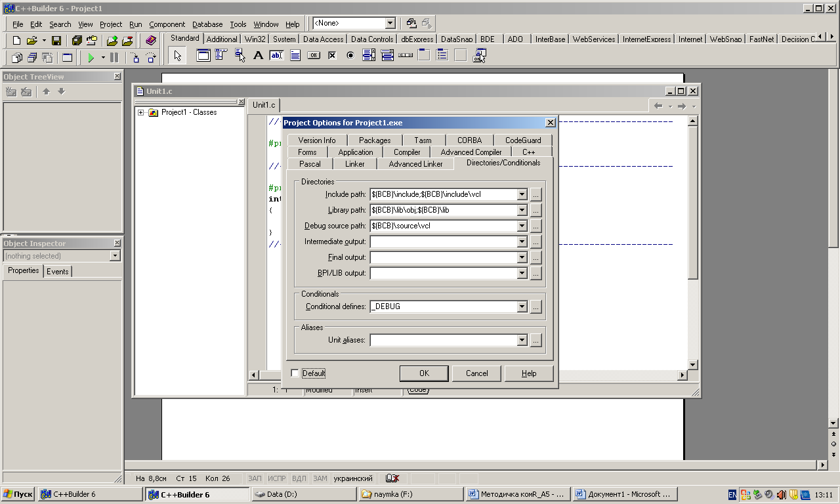840x504 pixels.
Task: Click the Pause debugger icon
Action: coord(114,58)
